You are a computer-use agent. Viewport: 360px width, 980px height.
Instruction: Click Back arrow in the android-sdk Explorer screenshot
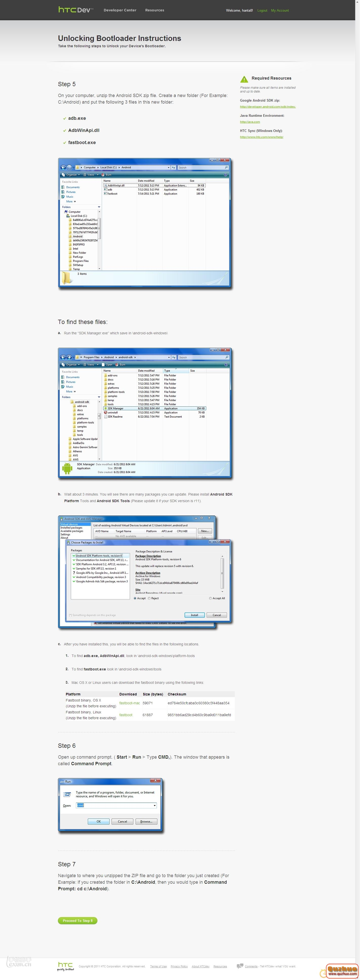click(63, 357)
